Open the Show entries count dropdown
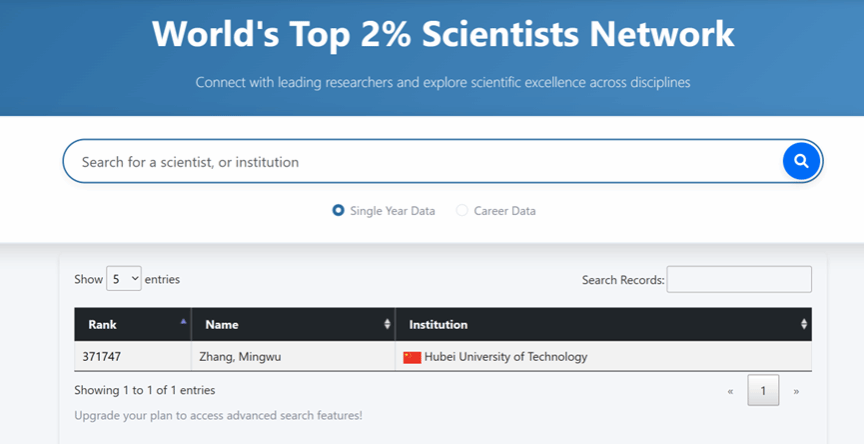Image resolution: width=864 pixels, height=444 pixels. pos(124,280)
